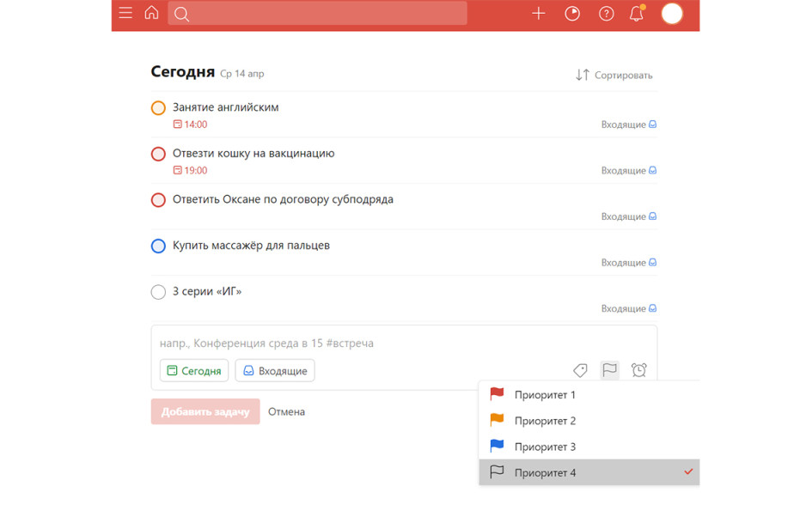Viewport: 812px width, 529px height.
Task: Complete task Купить массажёр для пальцев
Action: 158,246
